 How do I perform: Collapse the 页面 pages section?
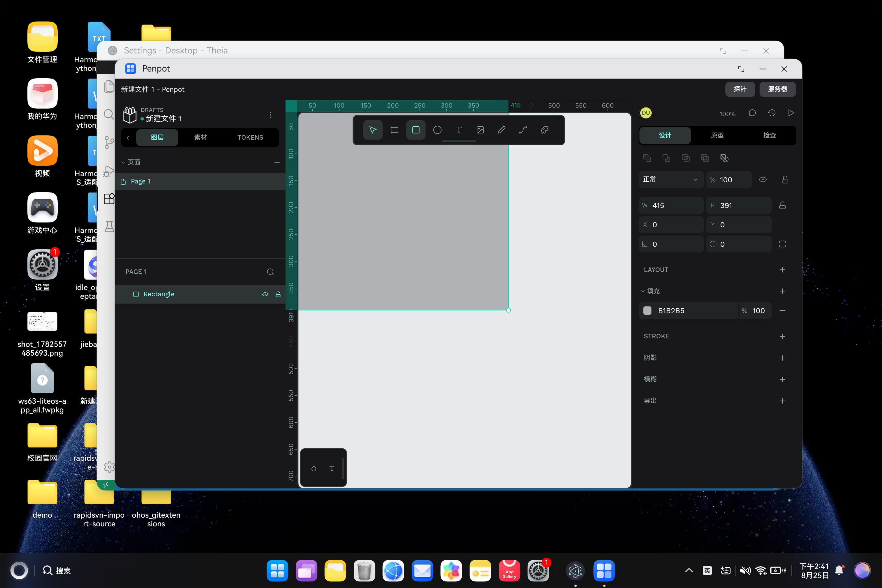[x=123, y=162]
